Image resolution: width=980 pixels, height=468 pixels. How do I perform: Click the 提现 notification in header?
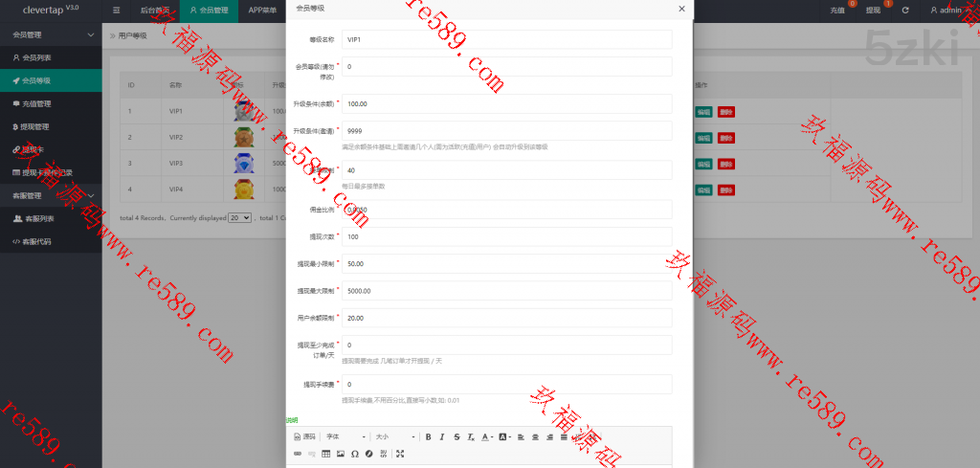click(x=873, y=11)
